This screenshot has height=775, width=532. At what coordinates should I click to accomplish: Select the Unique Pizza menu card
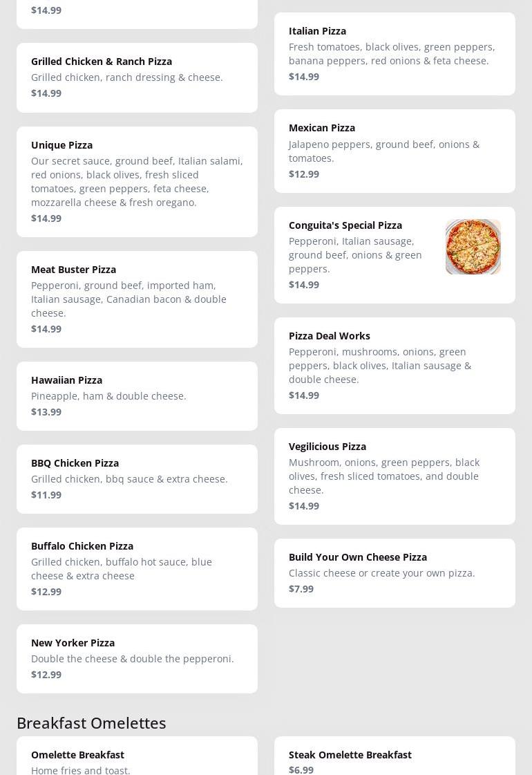(137, 181)
